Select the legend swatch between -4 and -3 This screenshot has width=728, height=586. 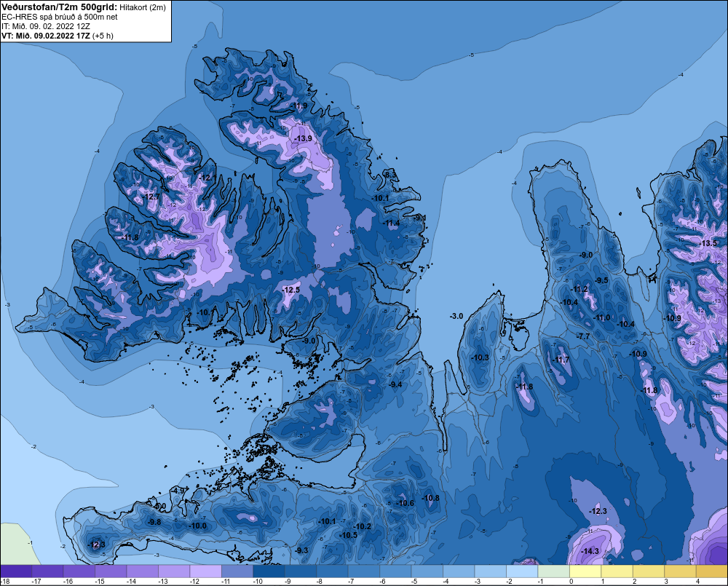coord(458,571)
